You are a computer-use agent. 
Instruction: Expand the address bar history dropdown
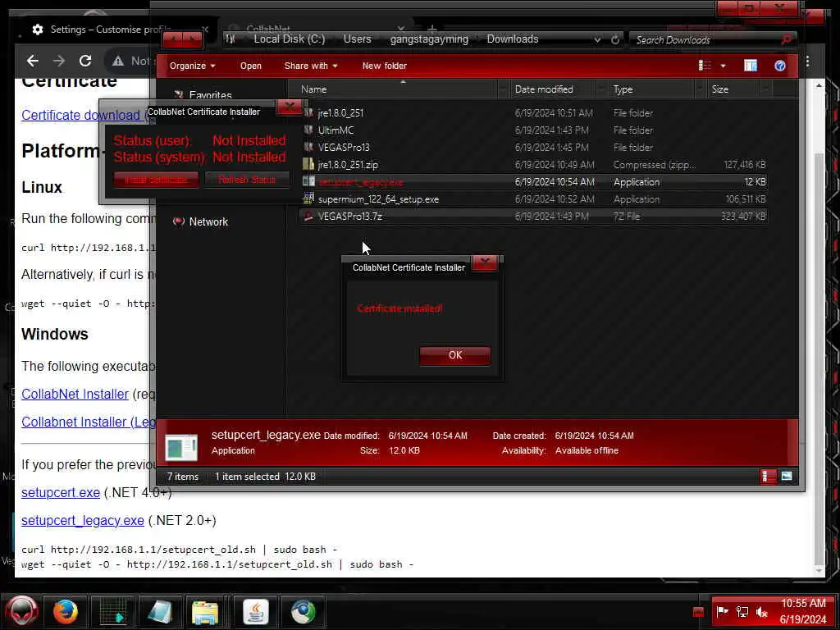click(x=597, y=39)
